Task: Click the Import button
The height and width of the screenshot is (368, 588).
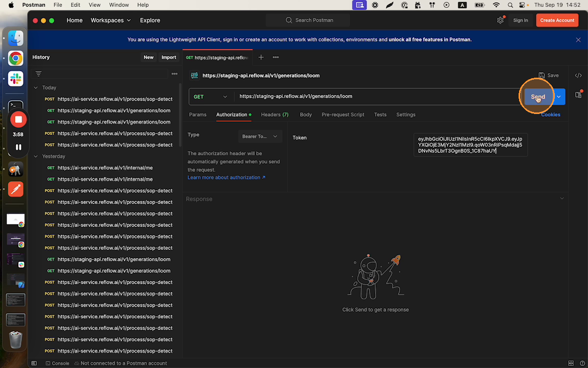Action: (169, 57)
